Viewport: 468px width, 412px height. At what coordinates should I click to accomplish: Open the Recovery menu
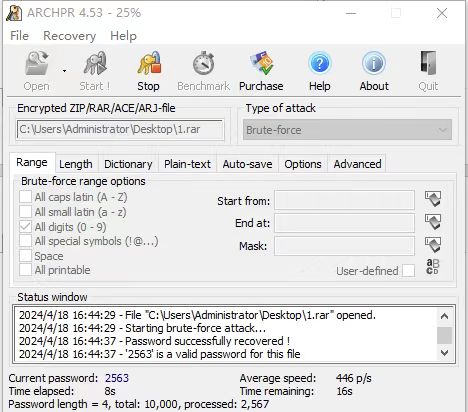tap(70, 36)
